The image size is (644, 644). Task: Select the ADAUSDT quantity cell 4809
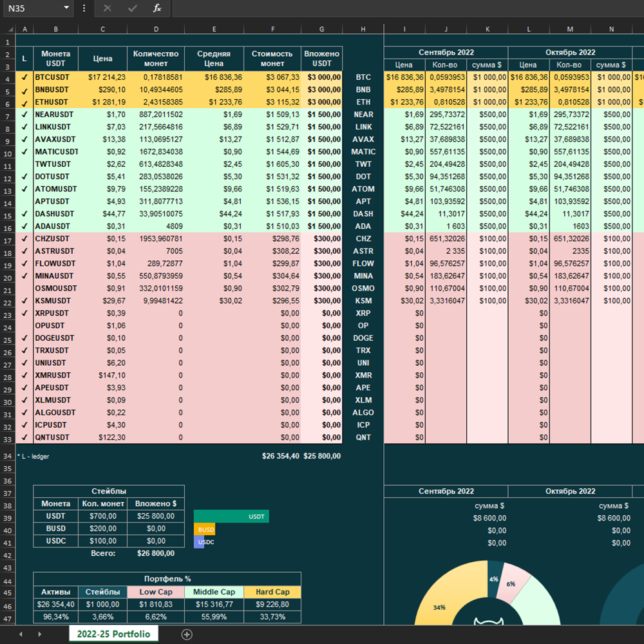click(x=156, y=226)
